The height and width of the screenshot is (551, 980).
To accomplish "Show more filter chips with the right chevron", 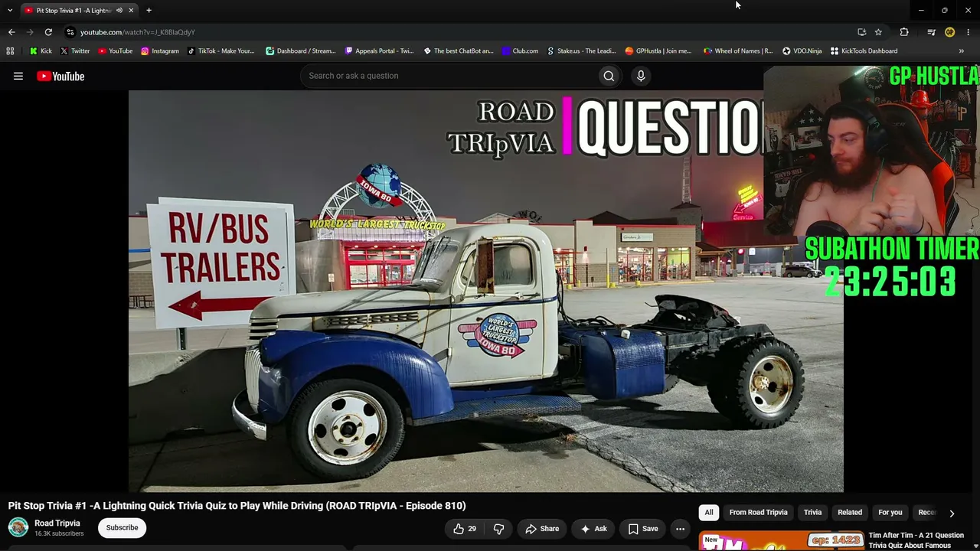I will [952, 514].
